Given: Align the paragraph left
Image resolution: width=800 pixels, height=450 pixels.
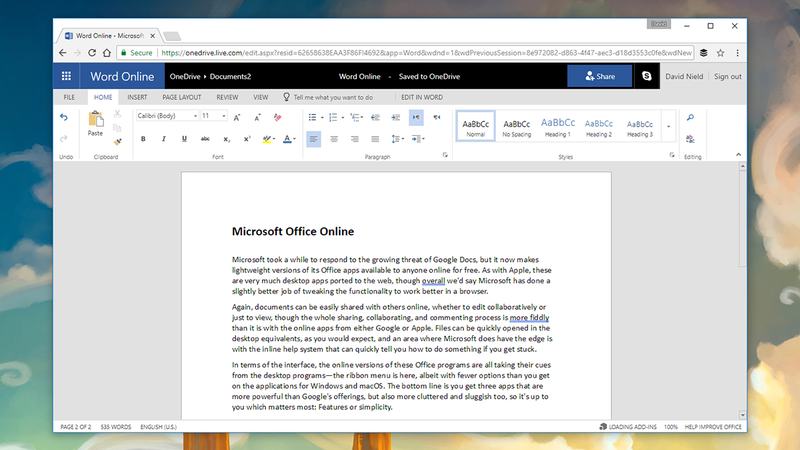Looking at the screenshot, I should [313, 139].
